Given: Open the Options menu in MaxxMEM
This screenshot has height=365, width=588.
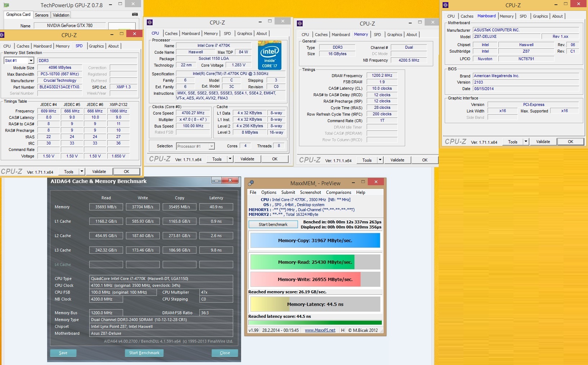Looking at the screenshot, I should 269,192.
